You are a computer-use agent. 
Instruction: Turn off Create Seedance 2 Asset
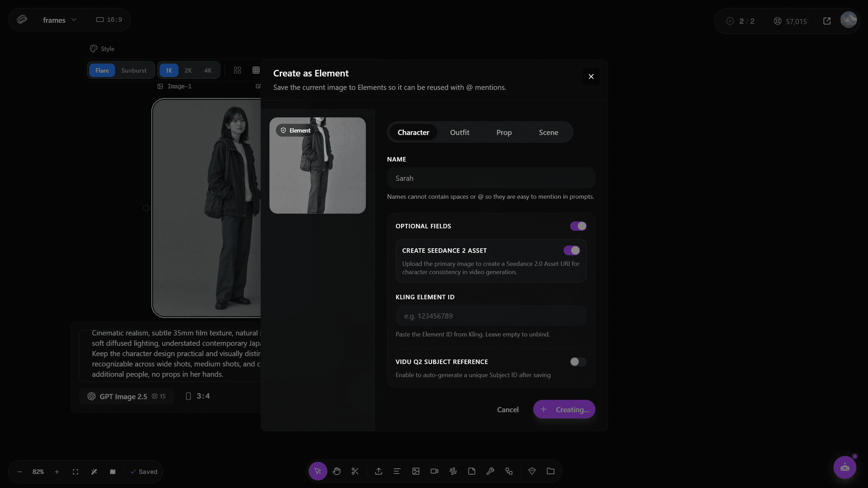(x=572, y=250)
